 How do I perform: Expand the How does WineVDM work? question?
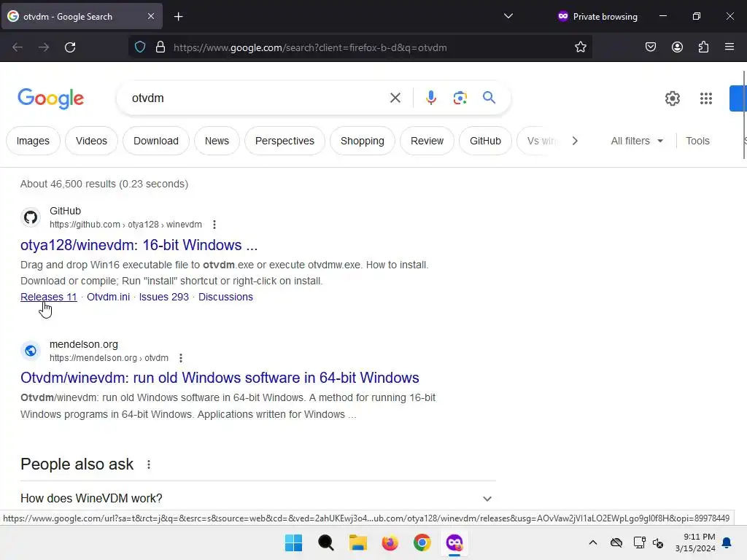(258, 498)
